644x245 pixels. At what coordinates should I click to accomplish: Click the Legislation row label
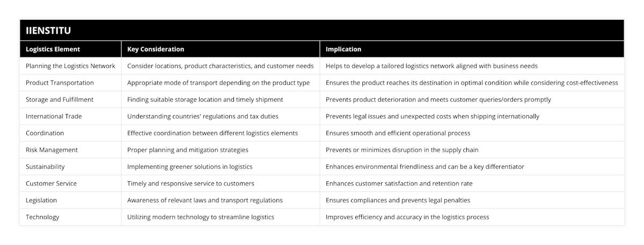(41, 200)
